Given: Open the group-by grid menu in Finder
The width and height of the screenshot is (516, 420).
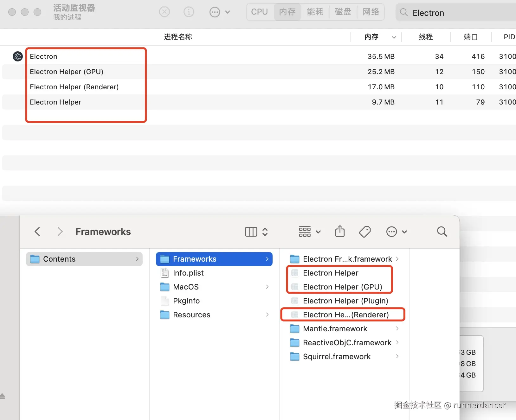Looking at the screenshot, I should pos(310,232).
